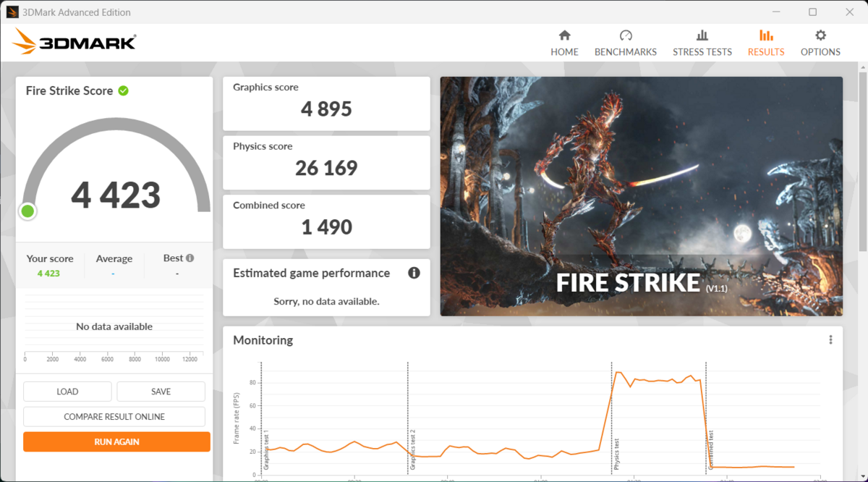Select the RESULTS tab

(766, 43)
